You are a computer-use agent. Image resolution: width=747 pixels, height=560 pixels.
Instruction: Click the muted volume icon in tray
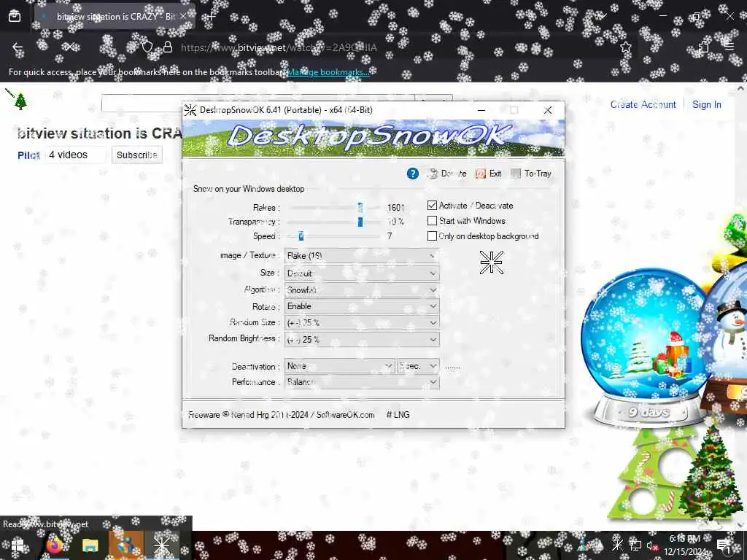[652, 545]
